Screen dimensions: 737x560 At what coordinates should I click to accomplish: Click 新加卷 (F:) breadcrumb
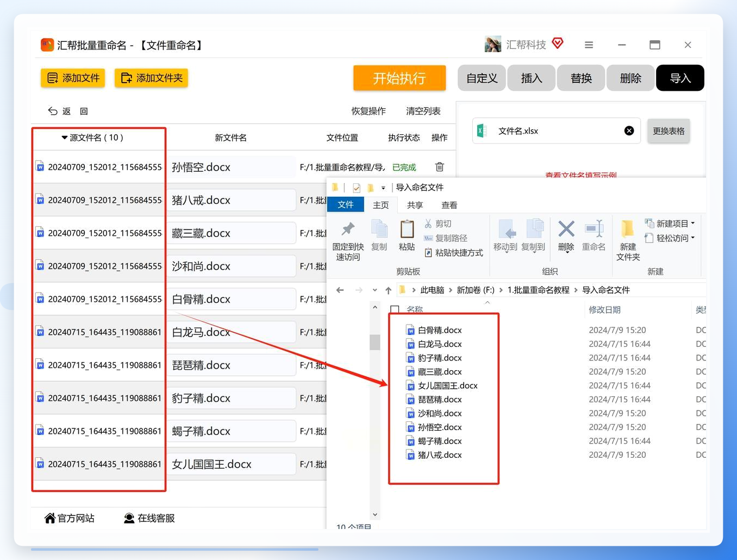[x=476, y=290]
